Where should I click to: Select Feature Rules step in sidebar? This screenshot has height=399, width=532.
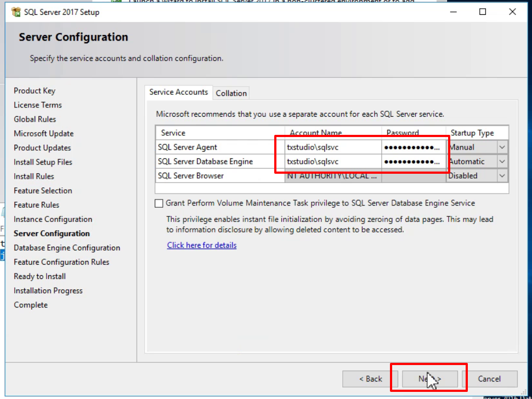point(36,205)
